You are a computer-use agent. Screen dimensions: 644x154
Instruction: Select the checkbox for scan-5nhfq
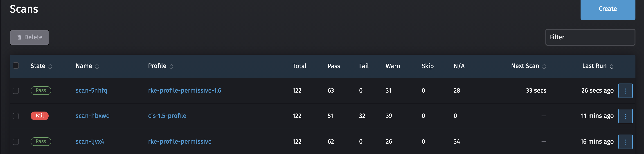(16, 91)
